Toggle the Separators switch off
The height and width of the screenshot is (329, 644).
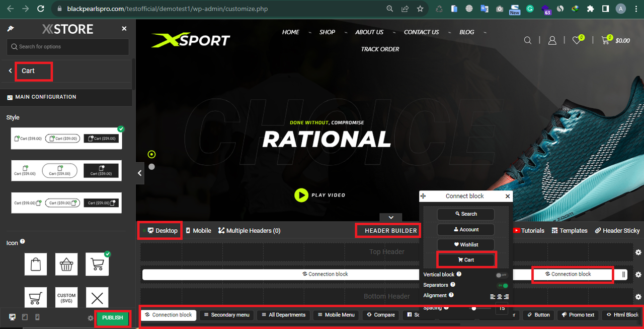[x=502, y=286]
